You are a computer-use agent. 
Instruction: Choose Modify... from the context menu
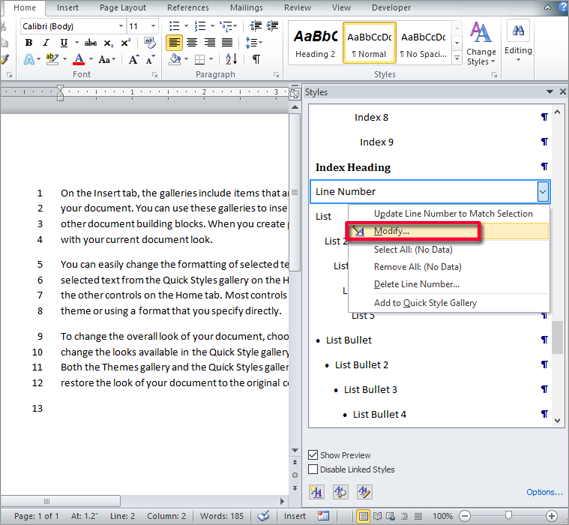pos(449,231)
